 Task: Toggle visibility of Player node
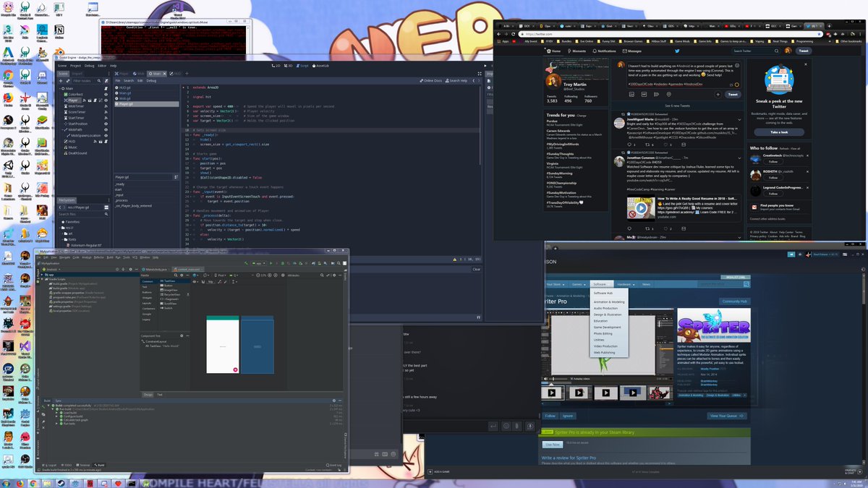click(106, 100)
